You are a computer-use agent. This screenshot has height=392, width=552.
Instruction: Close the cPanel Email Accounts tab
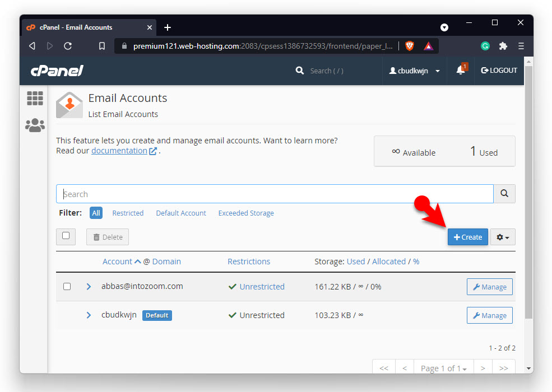pos(150,27)
